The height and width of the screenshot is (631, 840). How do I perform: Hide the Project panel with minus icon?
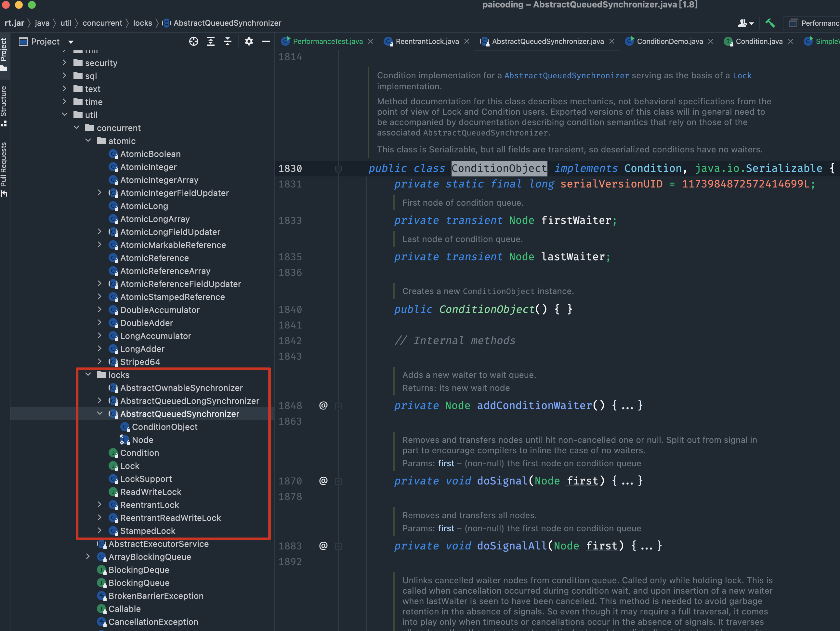click(266, 41)
